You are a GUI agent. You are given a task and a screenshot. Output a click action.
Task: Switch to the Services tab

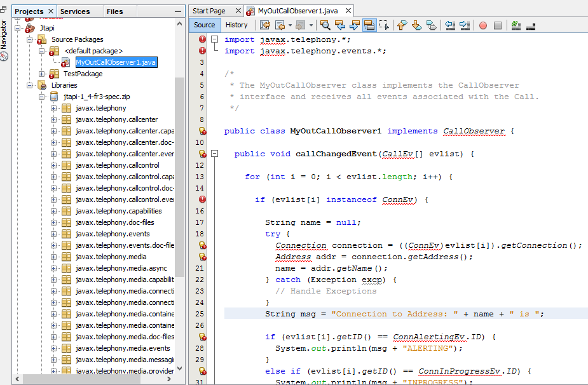[x=75, y=11]
